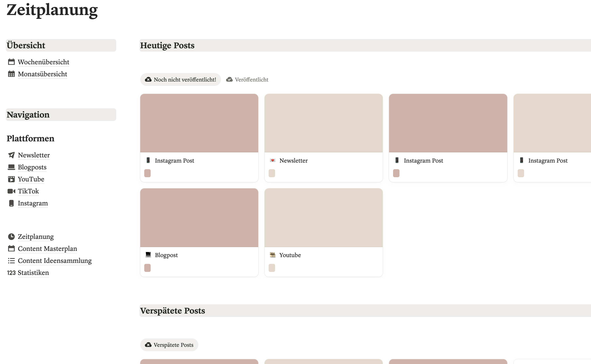Click the Youtube card title

[290, 255]
